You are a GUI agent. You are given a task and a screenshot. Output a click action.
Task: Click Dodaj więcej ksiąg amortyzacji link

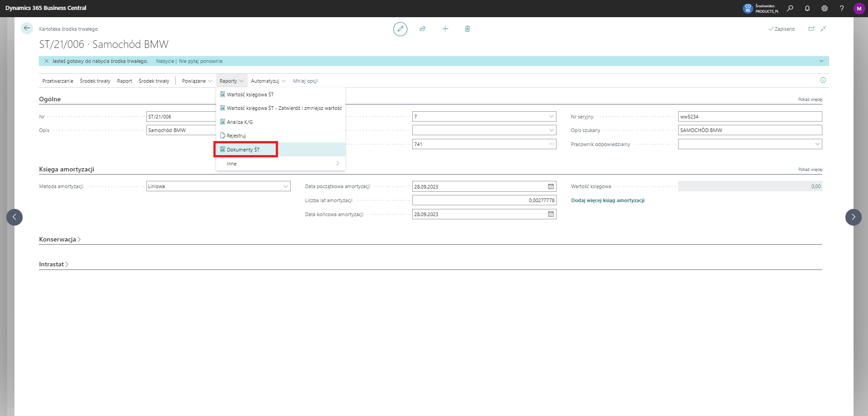coord(608,200)
